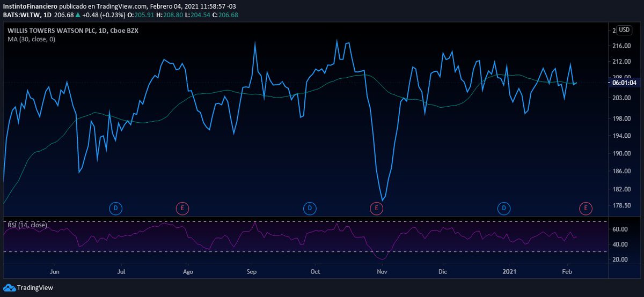The width and height of the screenshot is (644, 297).
Task: Click the earnings marker before November
Action: (376, 207)
